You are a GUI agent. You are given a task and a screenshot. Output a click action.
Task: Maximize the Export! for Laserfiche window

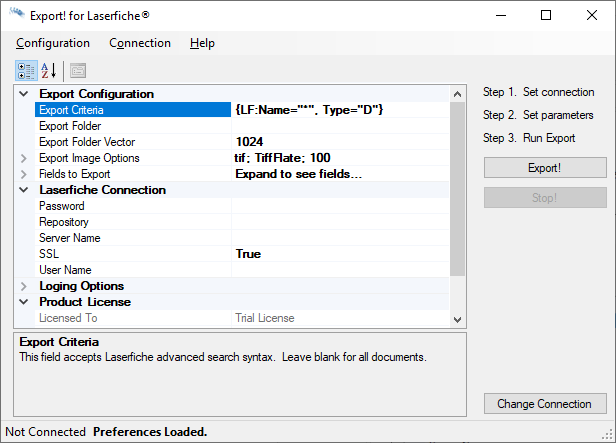click(546, 15)
